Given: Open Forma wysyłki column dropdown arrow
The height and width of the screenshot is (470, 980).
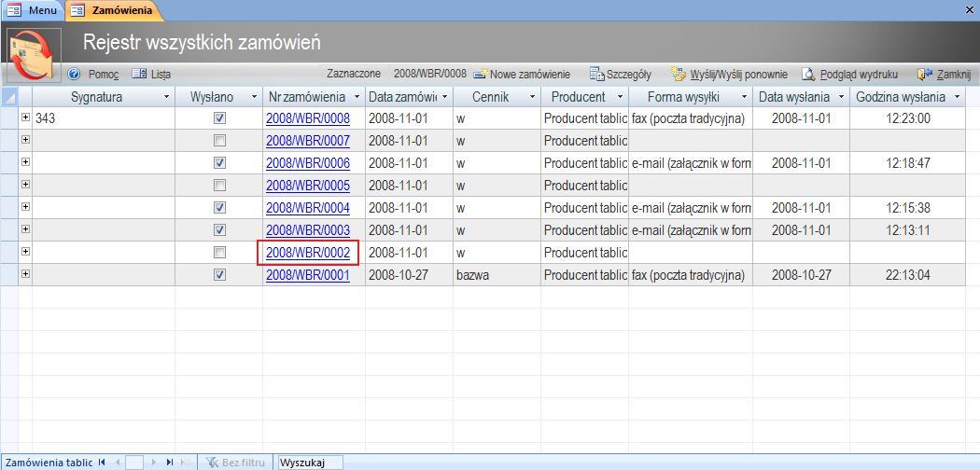Looking at the screenshot, I should (x=745, y=97).
